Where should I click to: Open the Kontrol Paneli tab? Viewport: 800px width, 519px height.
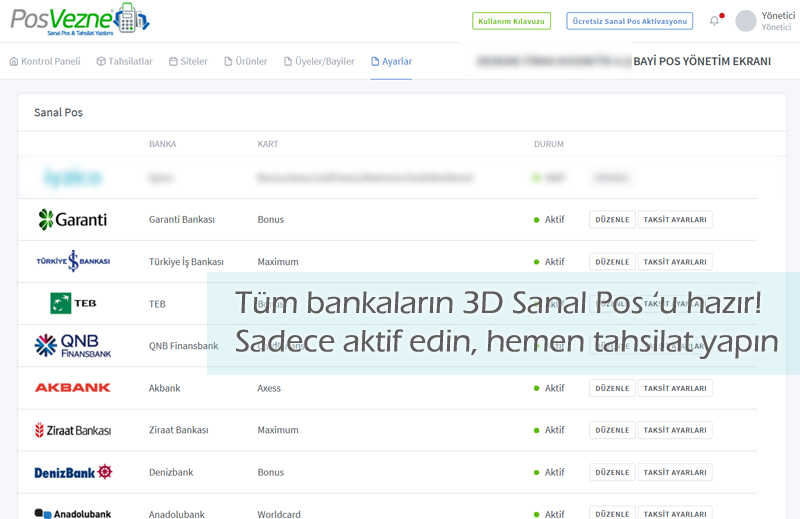tap(45, 61)
